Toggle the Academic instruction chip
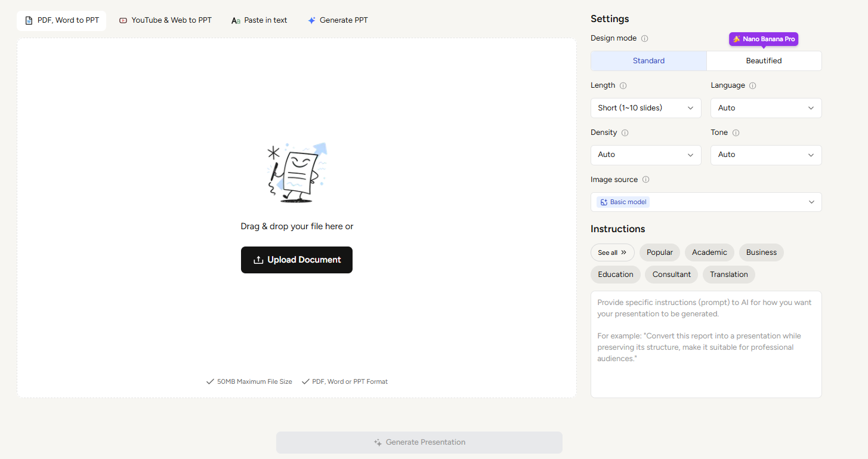The image size is (868, 459). pyautogui.click(x=709, y=252)
